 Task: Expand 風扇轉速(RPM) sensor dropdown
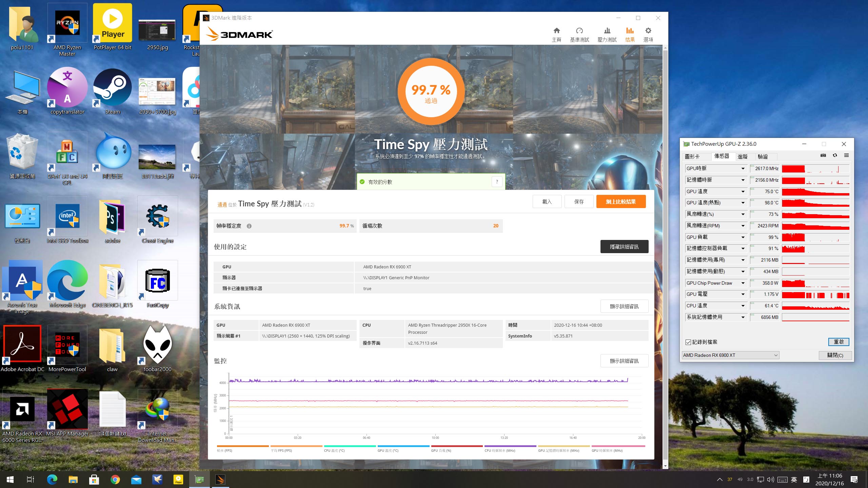click(743, 226)
